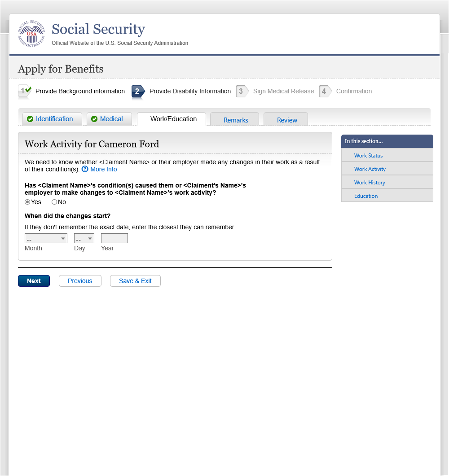The image size is (449, 476).
Task: Click the green check on Medical tab
Action: [x=94, y=119]
